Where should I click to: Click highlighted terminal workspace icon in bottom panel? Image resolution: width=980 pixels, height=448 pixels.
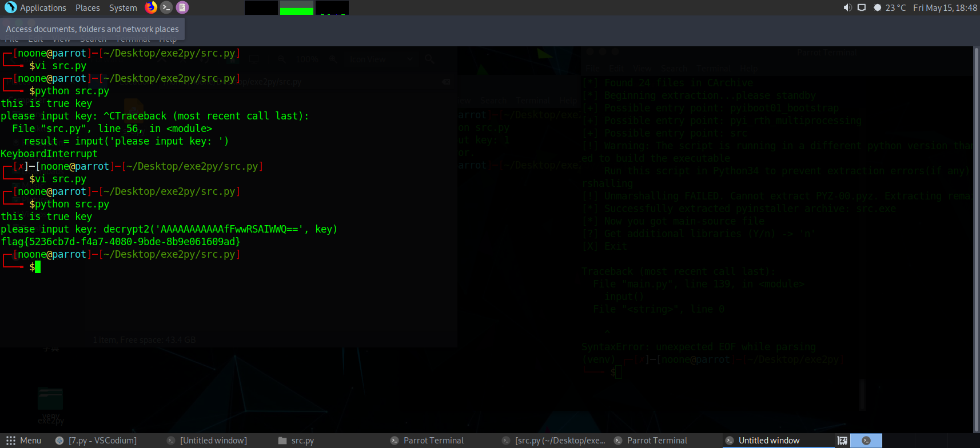point(866,441)
